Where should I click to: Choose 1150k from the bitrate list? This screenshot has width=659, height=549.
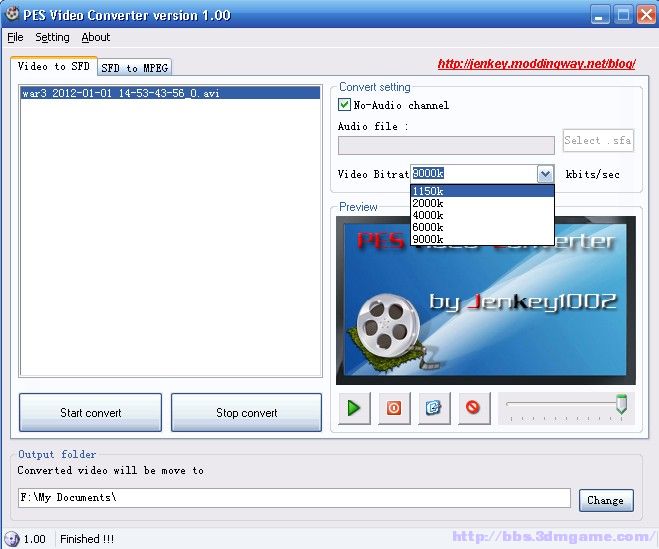[x=482, y=191]
